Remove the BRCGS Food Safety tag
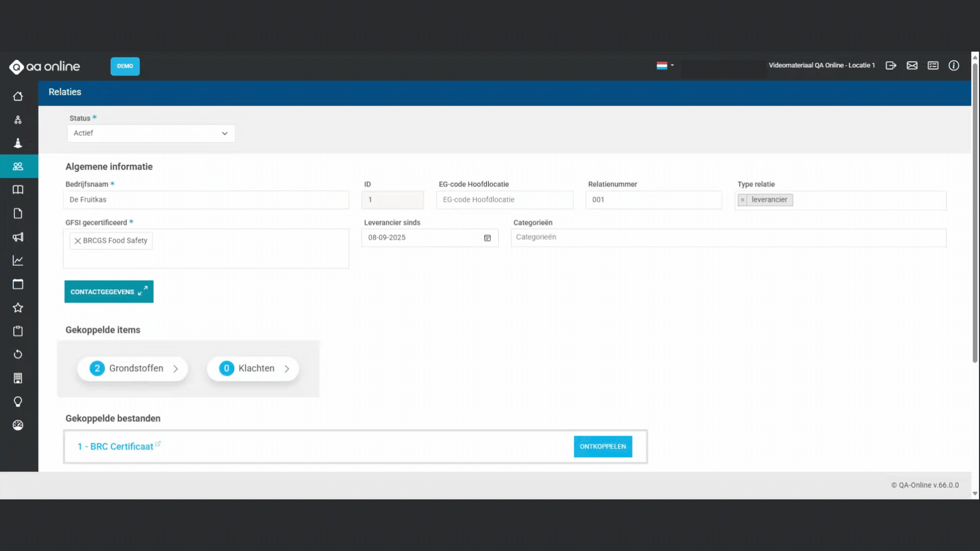 tap(78, 241)
